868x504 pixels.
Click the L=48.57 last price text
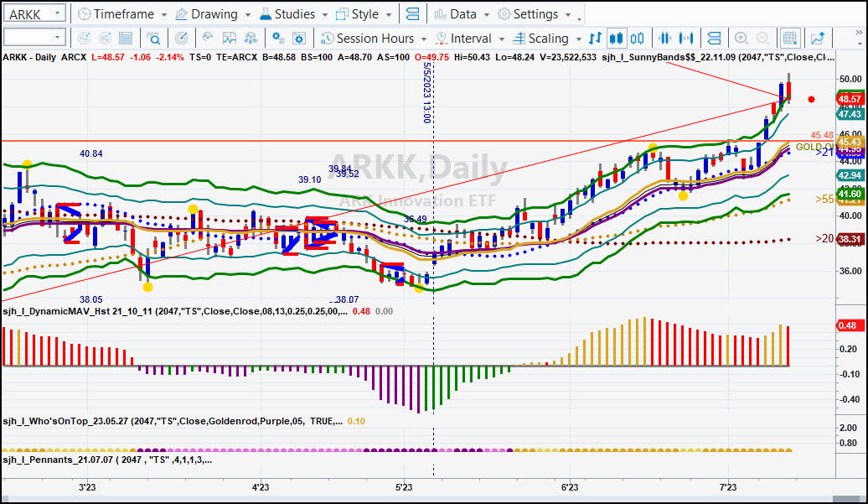coord(107,57)
